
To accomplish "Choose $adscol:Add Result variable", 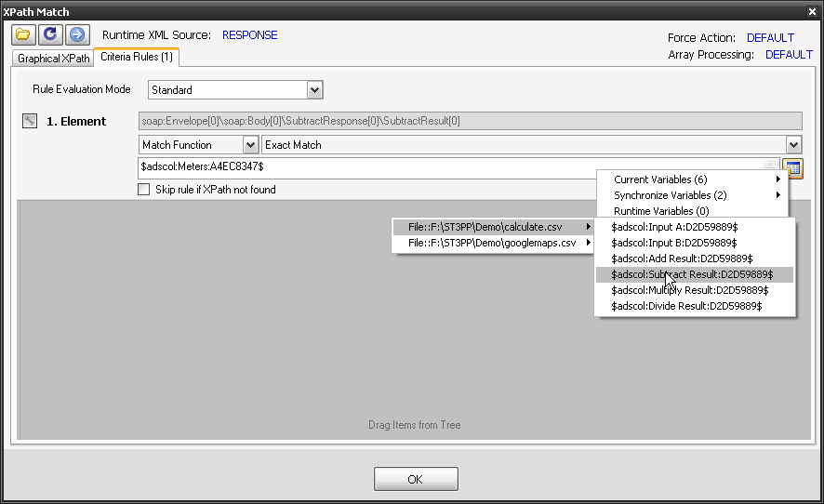I will click(x=695, y=259).
